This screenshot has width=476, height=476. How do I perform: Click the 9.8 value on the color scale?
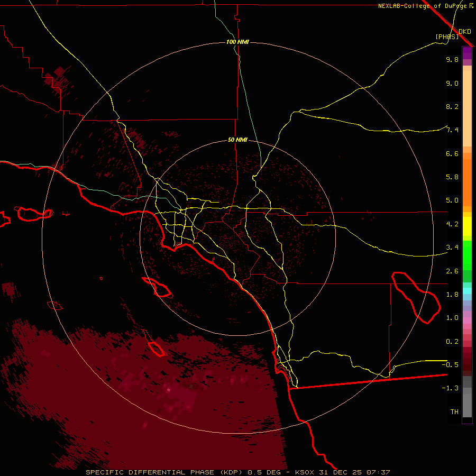pyautogui.click(x=452, y=59)
